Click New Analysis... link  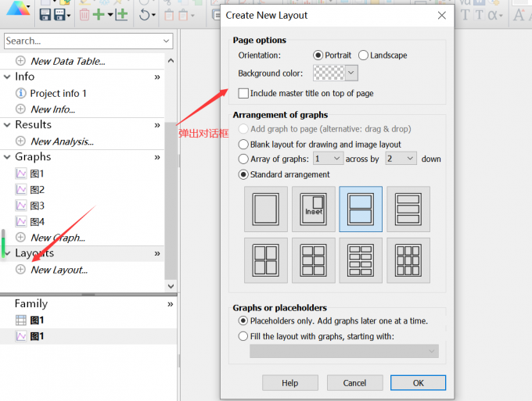(62, 141)
